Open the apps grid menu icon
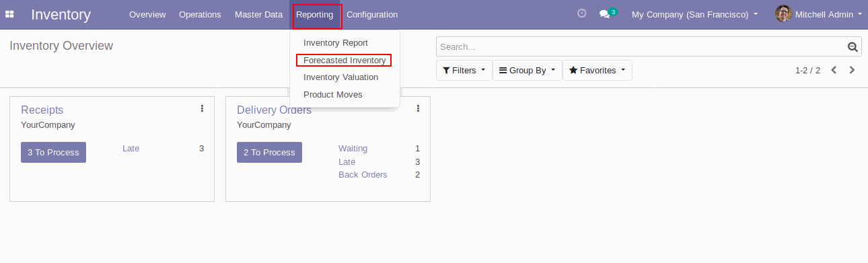The image size is (868, 263). pos(9,14)
